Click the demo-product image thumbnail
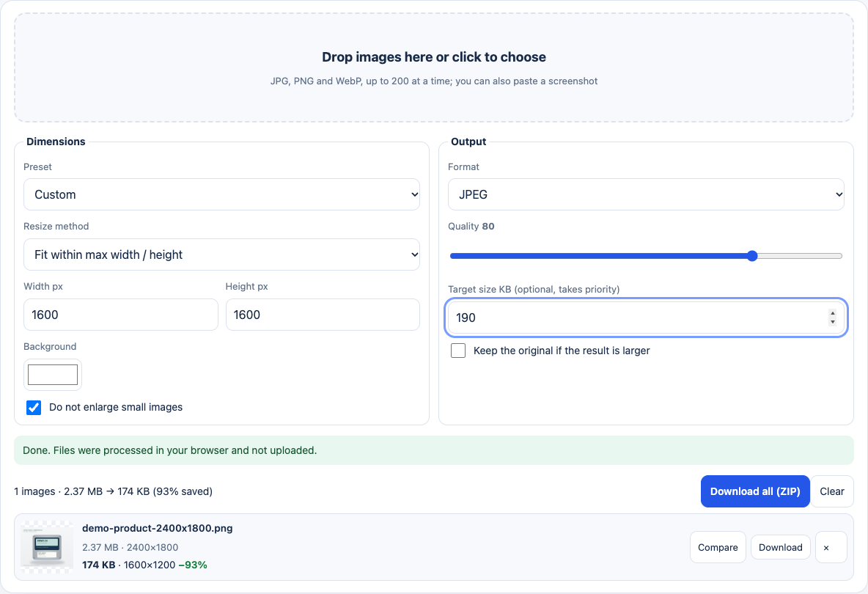This screenshot has height=594, width=868. pyautogui.click(x=47, y=547)
